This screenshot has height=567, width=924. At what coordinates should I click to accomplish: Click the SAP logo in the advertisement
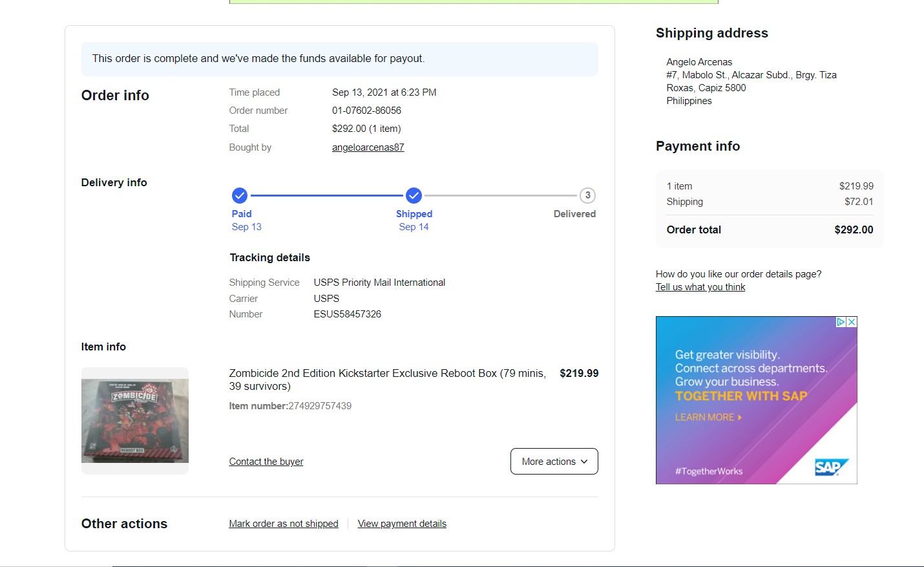tap(830, 467)
